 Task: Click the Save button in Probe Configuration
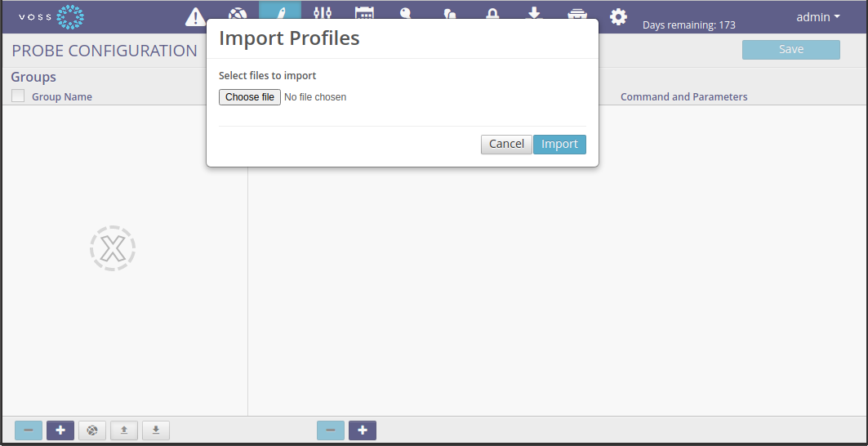click(791, 49)
